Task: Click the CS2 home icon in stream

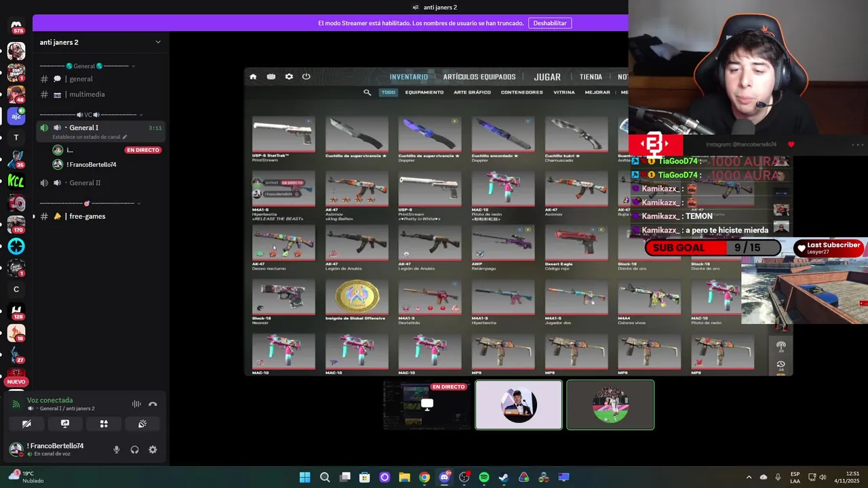Action: pos(253,77)
